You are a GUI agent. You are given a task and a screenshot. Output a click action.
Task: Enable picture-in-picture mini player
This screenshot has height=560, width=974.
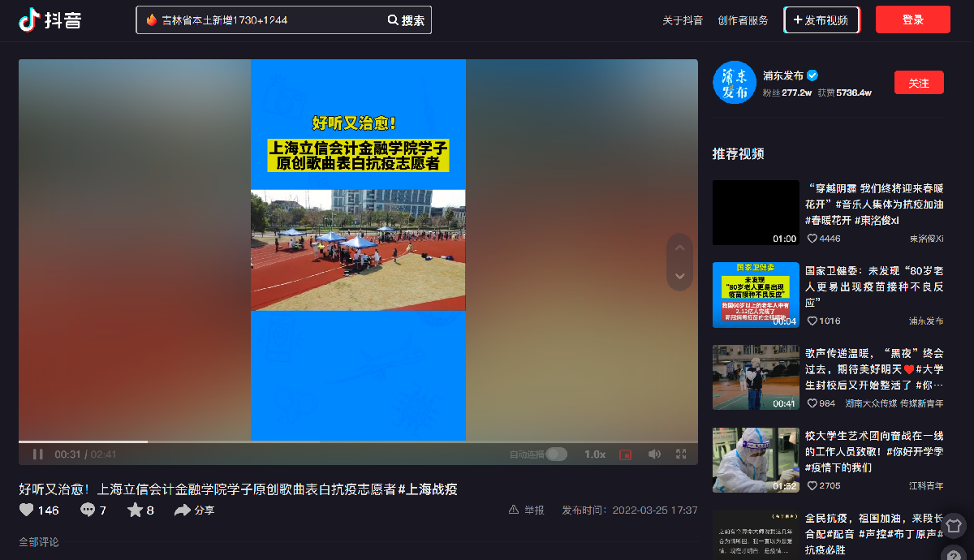click(625, 454)
